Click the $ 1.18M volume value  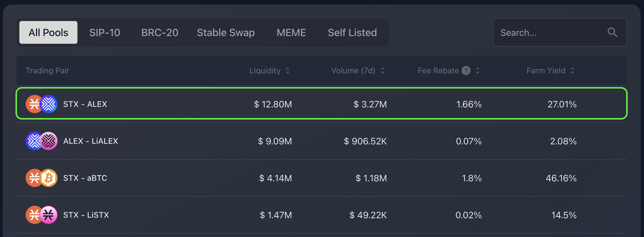(x=371, y=178)
